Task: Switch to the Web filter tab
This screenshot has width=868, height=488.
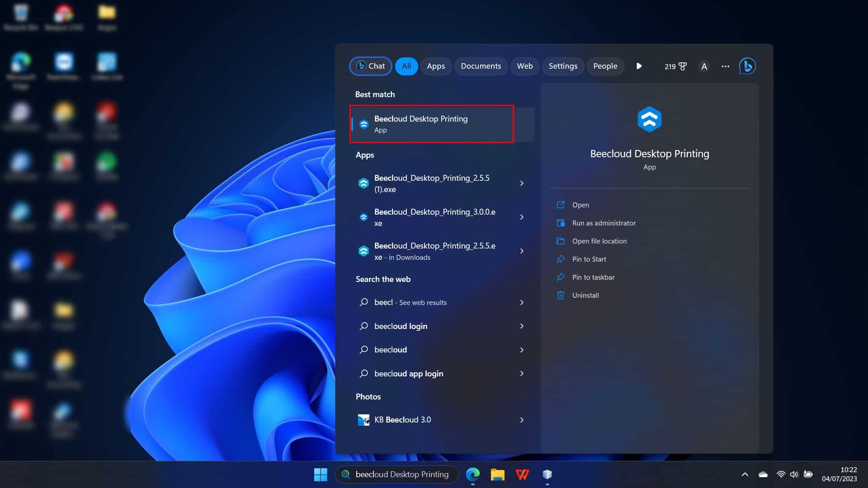Action: pos(524,66)
